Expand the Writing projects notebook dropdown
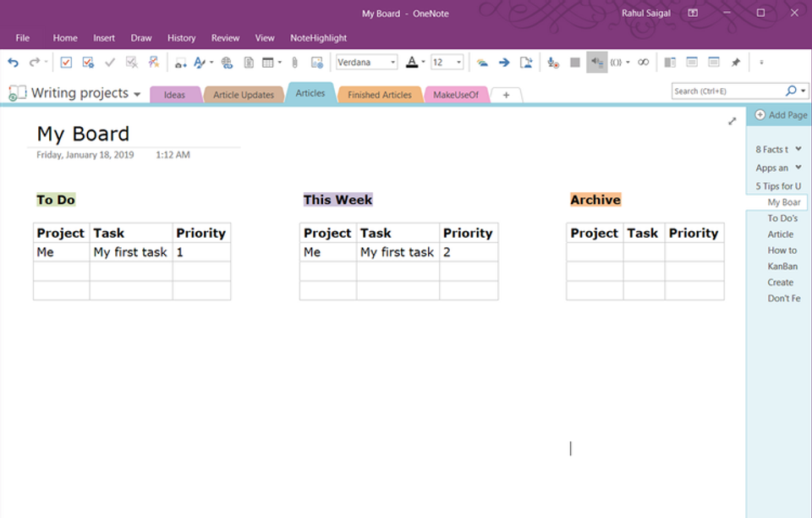The width and height of the screenshot is (812, 518). pyautogui.click(x=137, y=94)
